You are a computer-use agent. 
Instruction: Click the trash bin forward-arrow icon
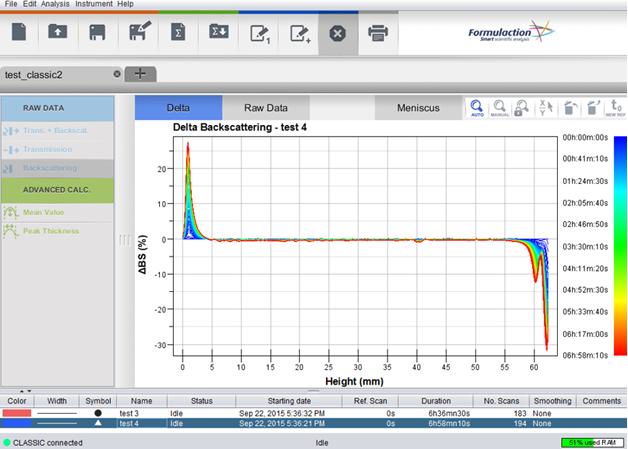[x=593, y=108]
